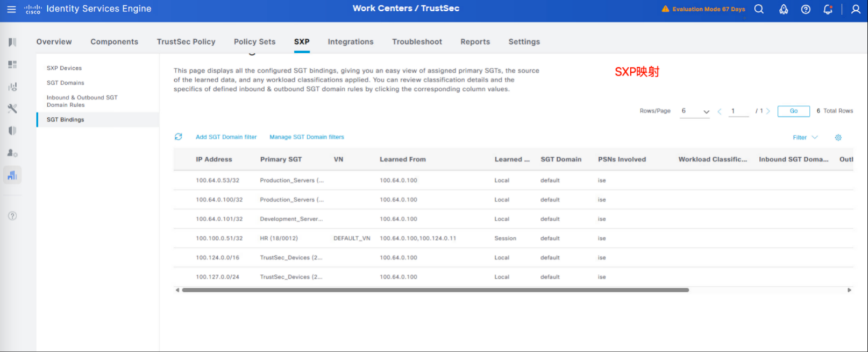Click IP address 100.64.0.101/32 cell

click(219, 219)
